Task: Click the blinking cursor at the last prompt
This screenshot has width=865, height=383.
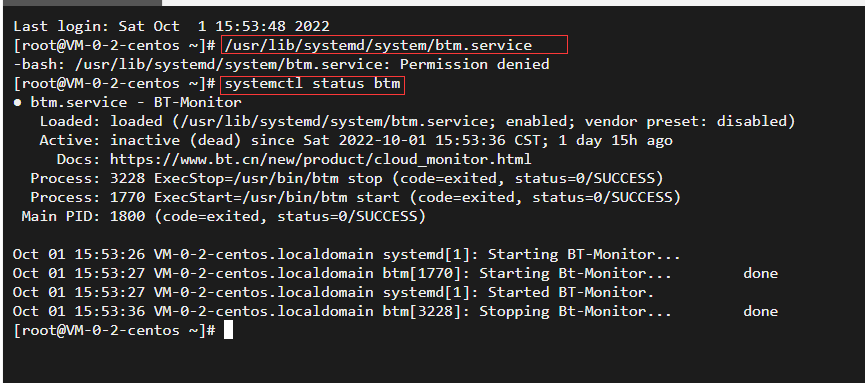Action: (x=228, y=330)
